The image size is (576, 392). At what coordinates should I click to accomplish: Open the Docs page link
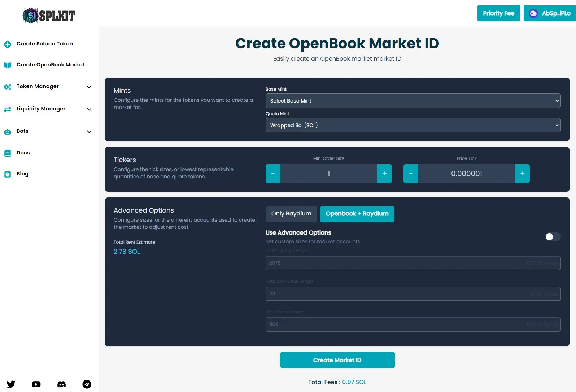[x=23, y=153]
